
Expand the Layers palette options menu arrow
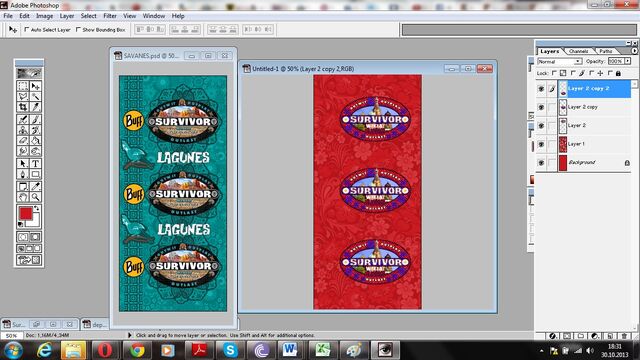click(x=634, y=51)
